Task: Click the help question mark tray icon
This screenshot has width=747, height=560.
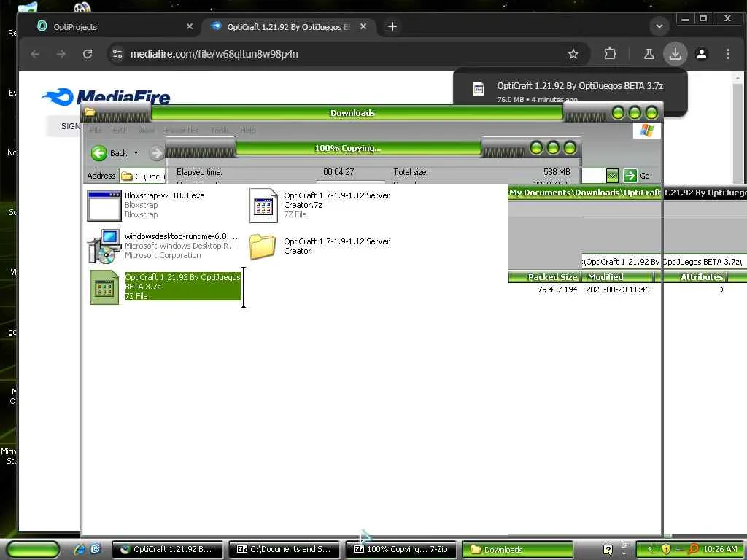Action: pyautogui.click(x=608, y=550)
